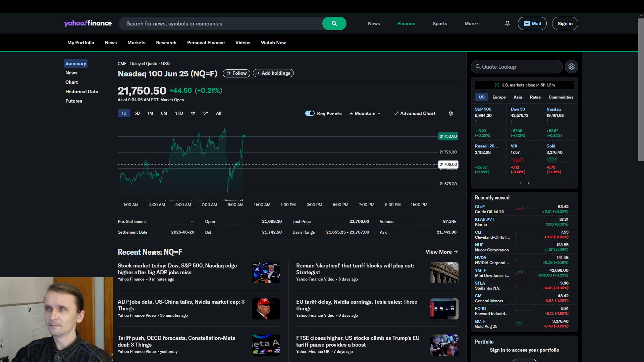Image resolution: width=644 pixels, height=362 pixels.
Task: Expand the Mountain chart type dropdown
Action: click(365, 114)
